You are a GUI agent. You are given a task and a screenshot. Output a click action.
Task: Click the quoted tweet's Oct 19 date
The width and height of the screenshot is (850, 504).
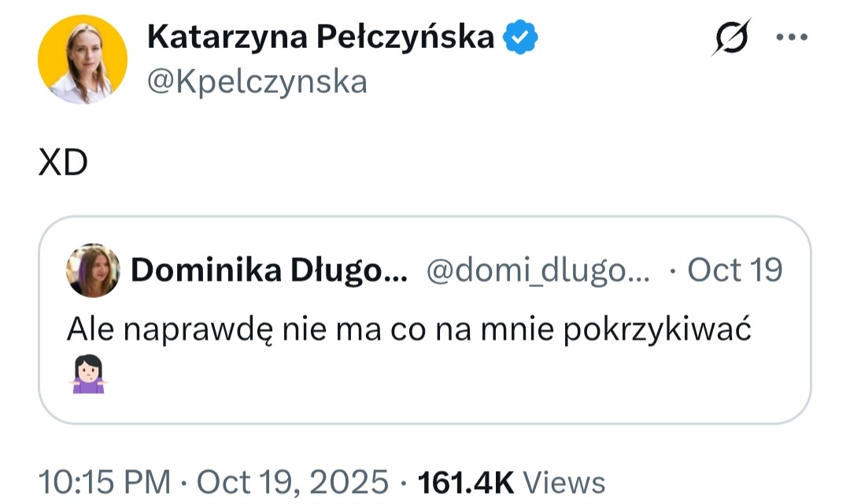(x=734, y=270)
